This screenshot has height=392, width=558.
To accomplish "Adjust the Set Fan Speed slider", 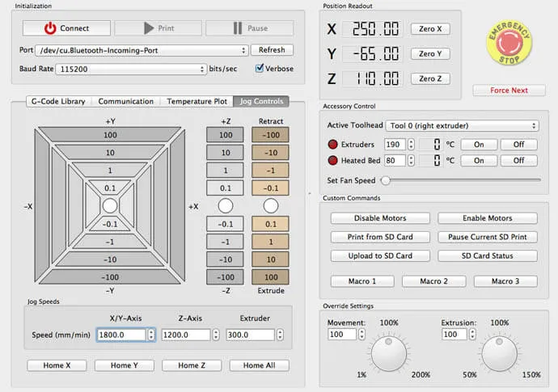I will (x=386, y=180).
